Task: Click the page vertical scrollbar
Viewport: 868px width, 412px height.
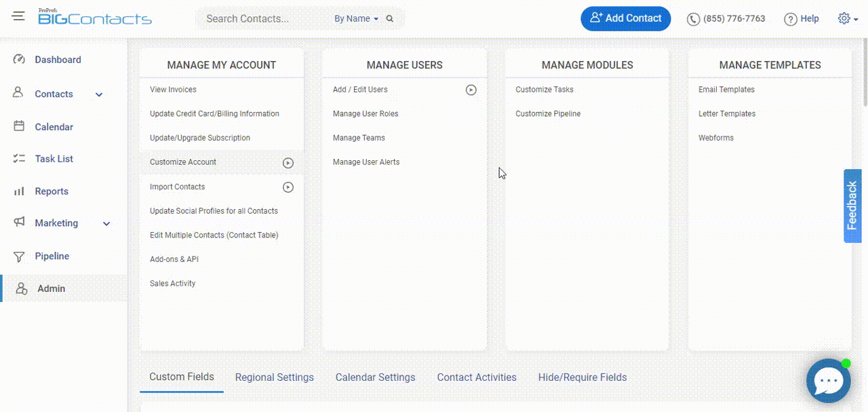Action: pyautogui.click(x=865, y=73)
